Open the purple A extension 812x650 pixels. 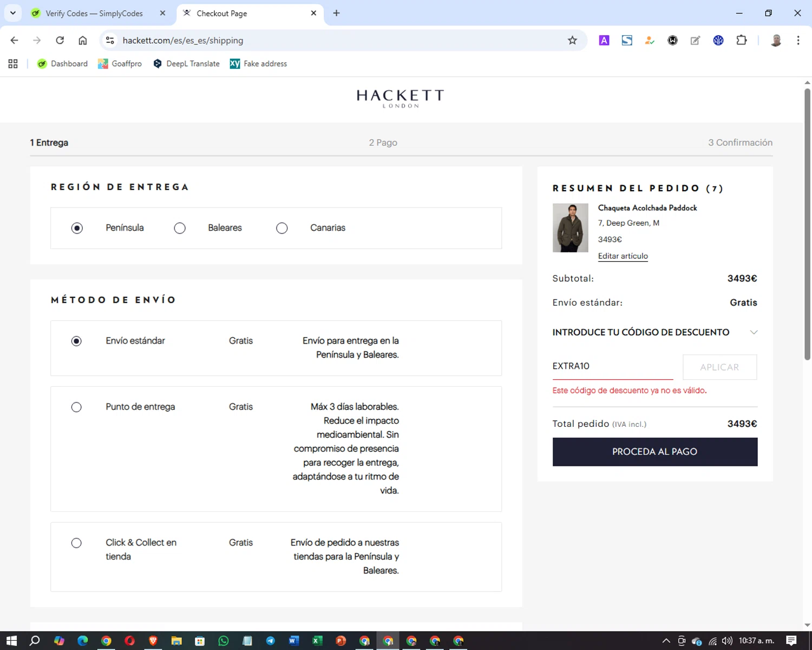coord(604,40)
